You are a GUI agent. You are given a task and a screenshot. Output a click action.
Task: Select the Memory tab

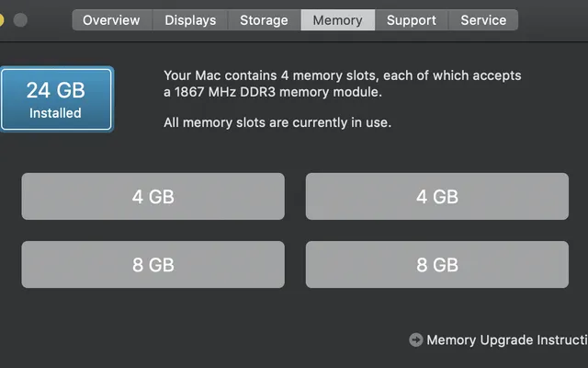click(337, 20)
